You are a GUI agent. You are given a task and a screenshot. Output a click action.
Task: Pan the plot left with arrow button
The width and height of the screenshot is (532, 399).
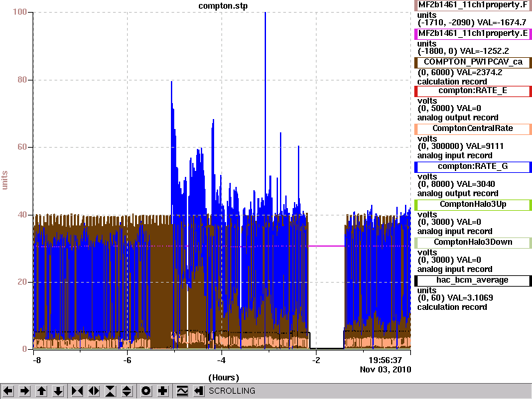pyautogui.click(x=8, y=391)
